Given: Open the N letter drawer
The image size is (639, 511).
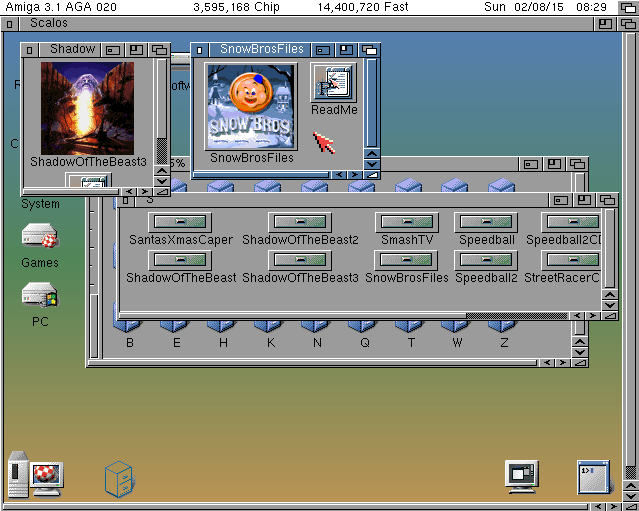Looking at the screenshot, I should pyautogui.click(x=315, y=326).
